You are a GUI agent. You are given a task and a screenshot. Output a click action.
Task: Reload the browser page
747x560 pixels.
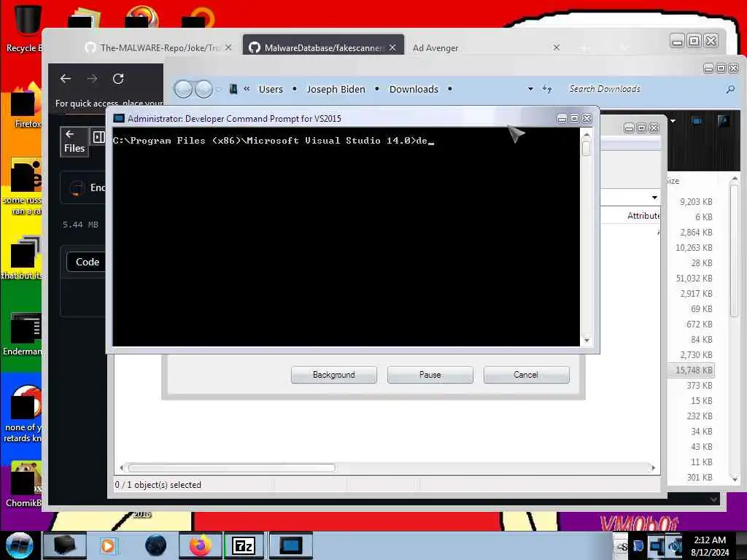click(118, 79)
